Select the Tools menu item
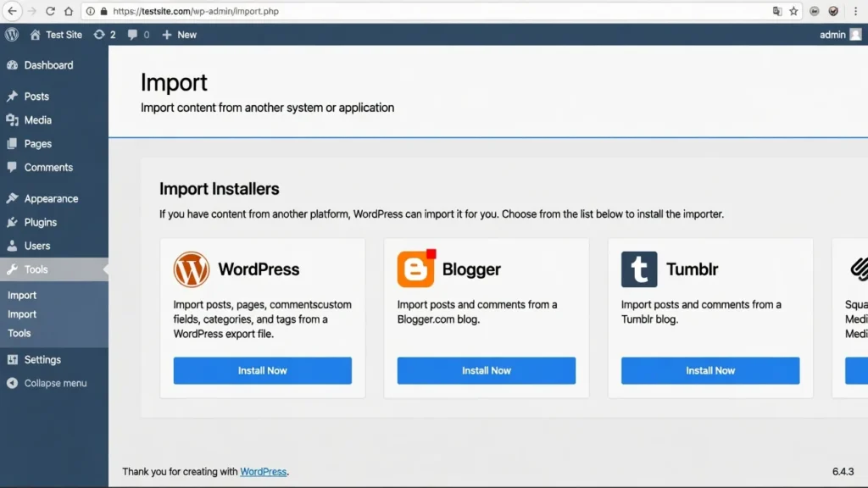Viewport: 868px width, 488px height. click(54, 269)
